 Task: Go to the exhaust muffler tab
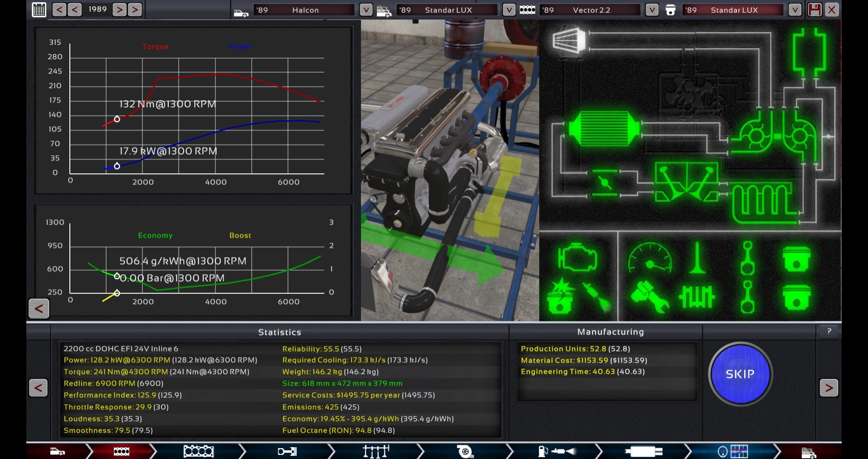coord(643,451)
